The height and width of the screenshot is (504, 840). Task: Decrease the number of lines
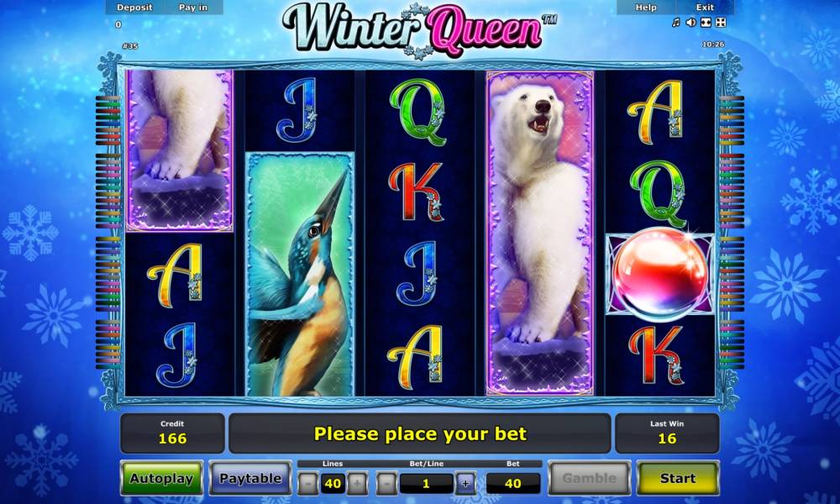pyautogui.click(x=308, y=484)
